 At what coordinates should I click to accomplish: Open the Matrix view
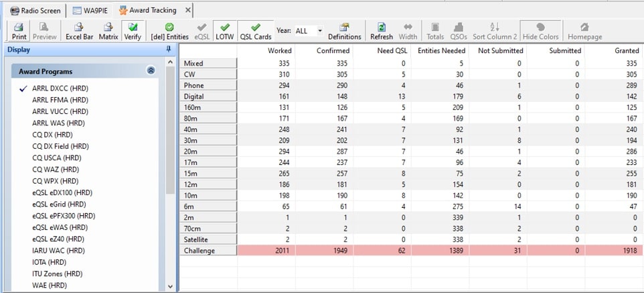[108, 32]
